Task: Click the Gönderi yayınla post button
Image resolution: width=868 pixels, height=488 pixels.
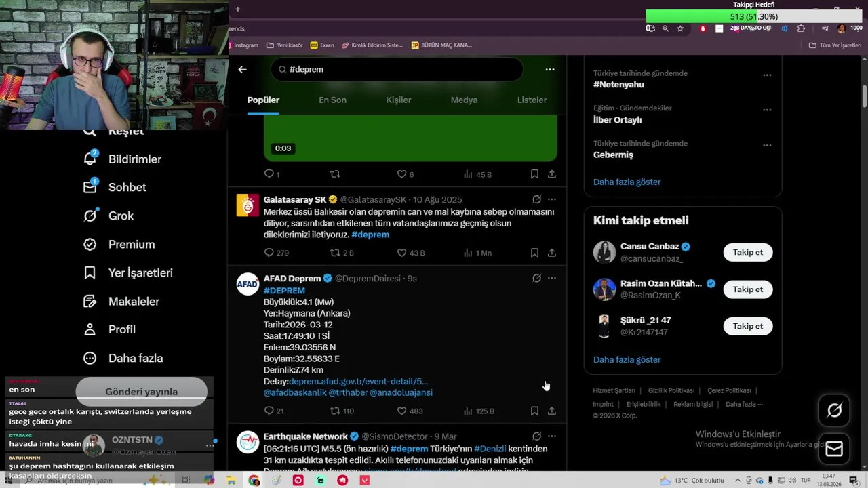Action: [x=141, y=391]
